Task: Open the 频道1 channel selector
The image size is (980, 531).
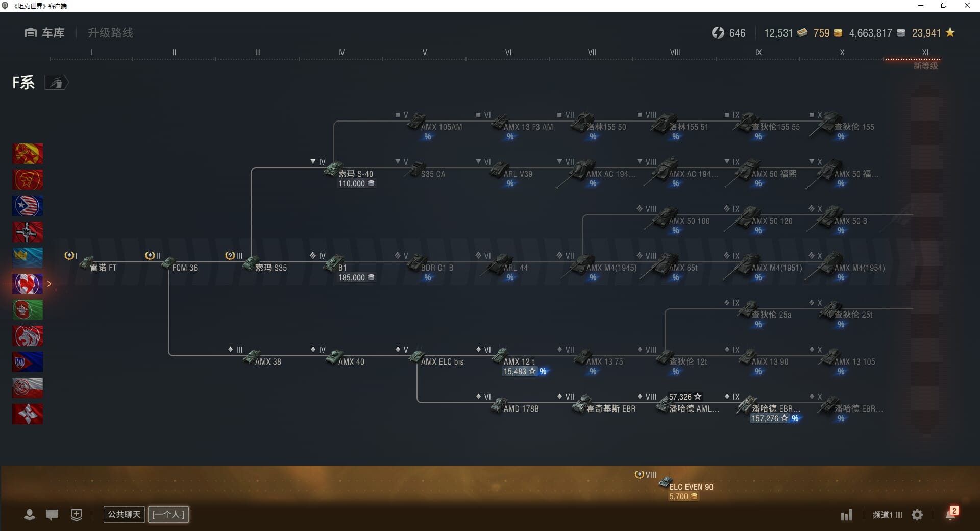Action: click(887, 515)
